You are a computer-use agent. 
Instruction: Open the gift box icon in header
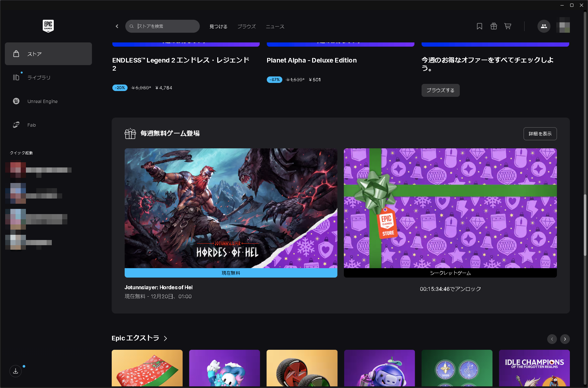point(494,26)
